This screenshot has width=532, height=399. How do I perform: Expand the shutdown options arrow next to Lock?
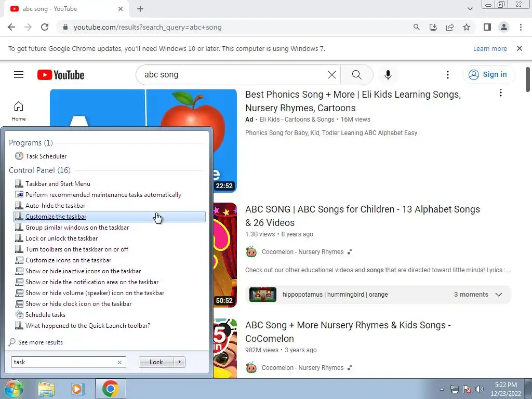179,362
